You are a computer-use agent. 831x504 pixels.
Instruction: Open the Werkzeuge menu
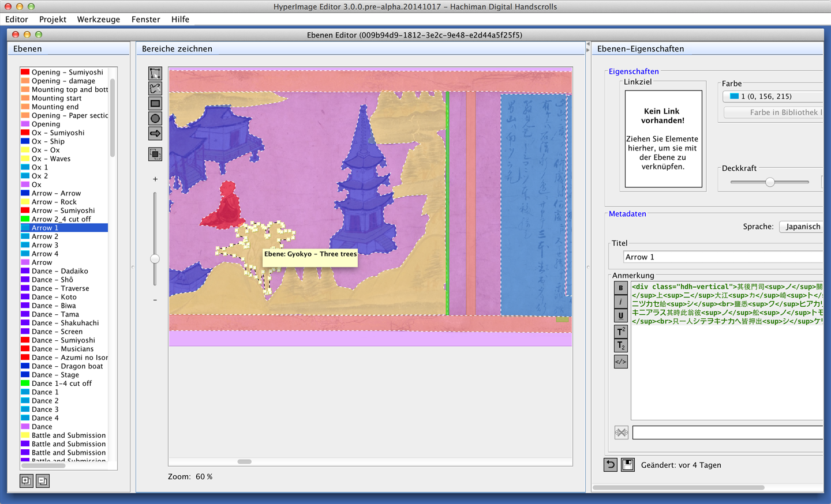click(x=98, y=19)
